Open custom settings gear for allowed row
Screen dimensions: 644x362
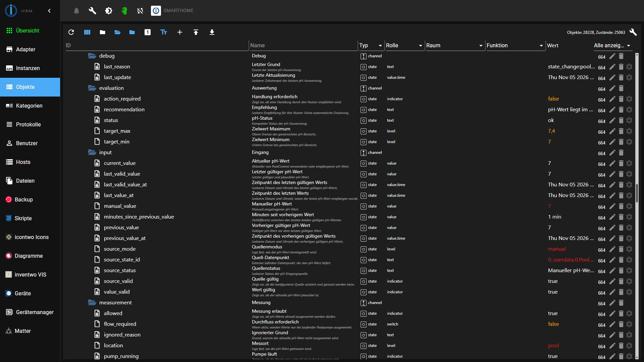coord(629,313)
